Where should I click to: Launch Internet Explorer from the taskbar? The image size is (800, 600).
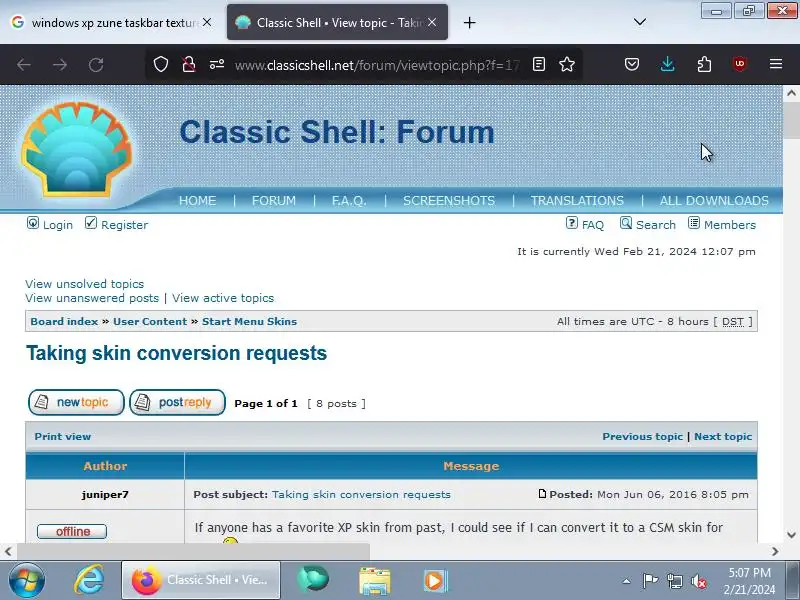point(89,580)
